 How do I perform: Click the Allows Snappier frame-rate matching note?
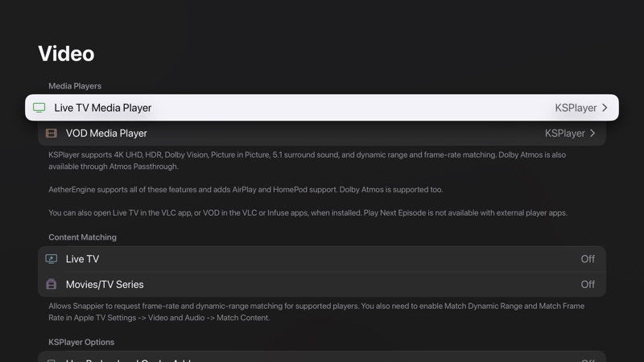(316, 312)
